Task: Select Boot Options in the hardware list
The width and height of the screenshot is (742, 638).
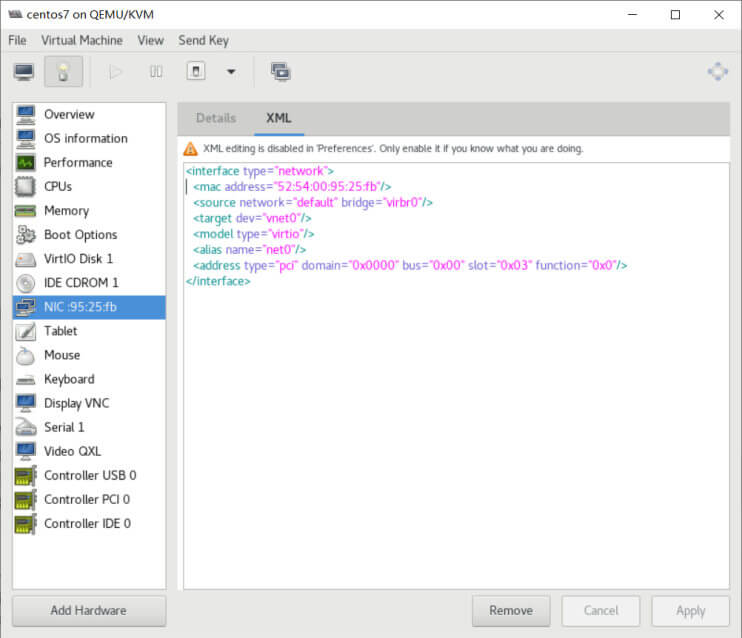Action: (89, 235)
